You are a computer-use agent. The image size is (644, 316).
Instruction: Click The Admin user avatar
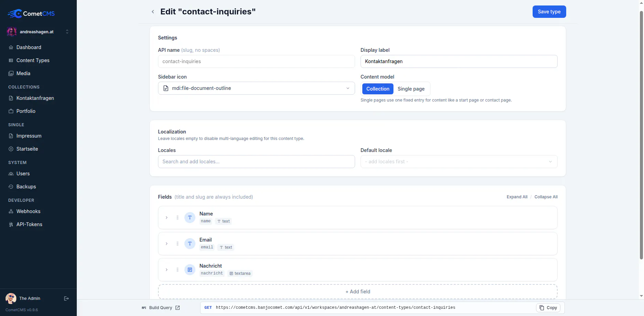point(11,299)
